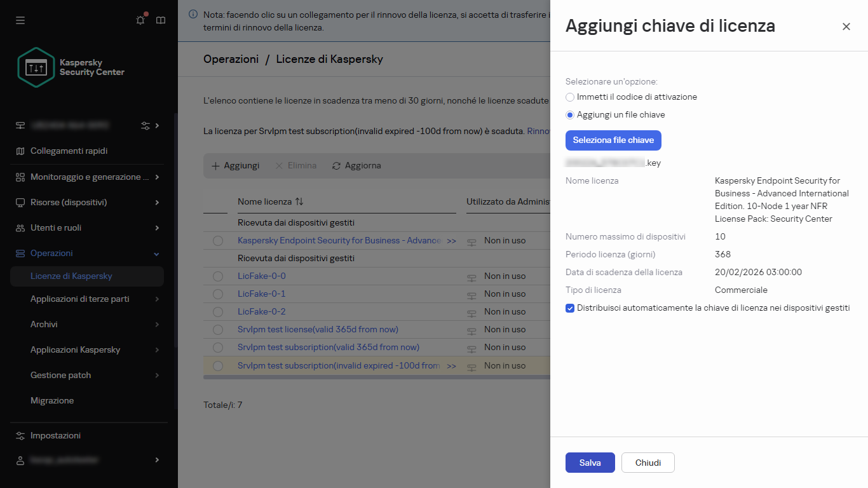Open Collegamenti rapidi in the sidebar
Viewport: 868px width, 488px height.
[69, 151]
